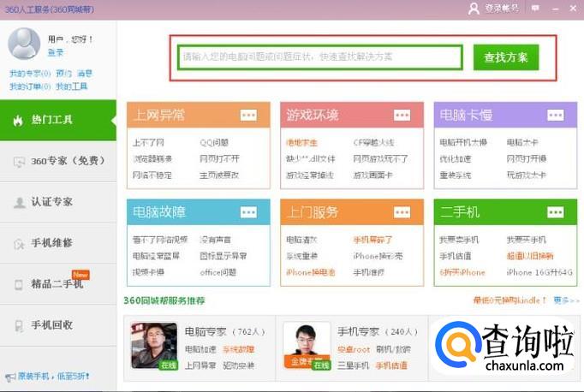Open the more button on 电脑故障 card
The image size is (584, 392).
[x=248, y=212]
